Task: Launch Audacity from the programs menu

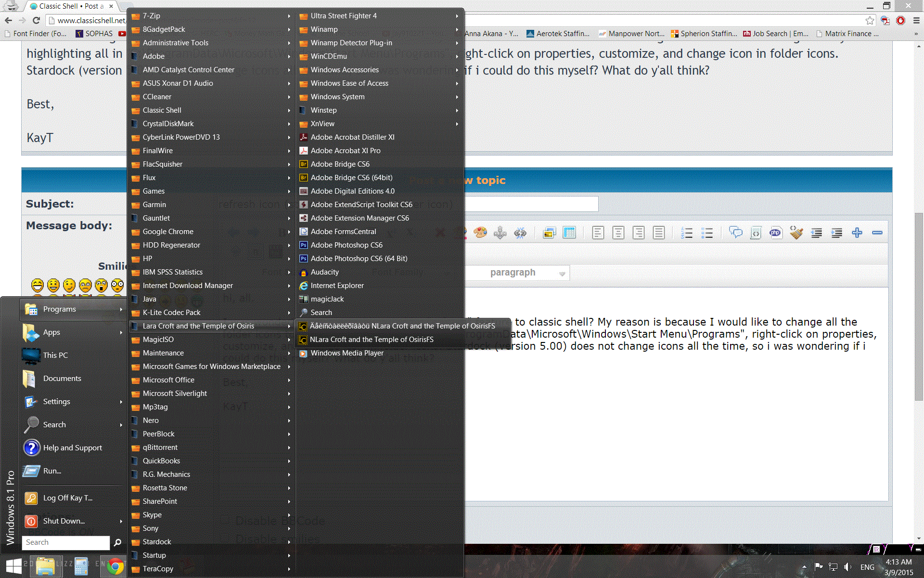Action: (x=324, y=272)
